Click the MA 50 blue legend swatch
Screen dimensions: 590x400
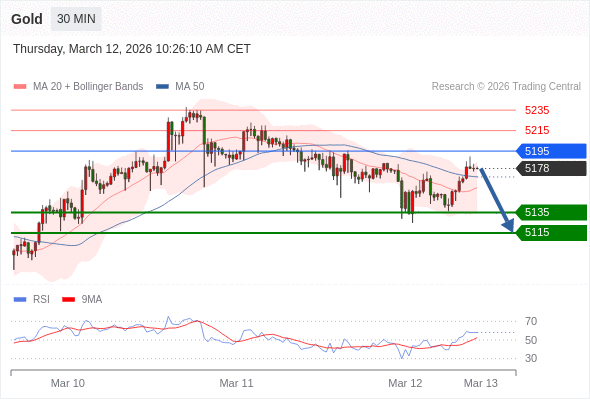(x=162, y=87)
